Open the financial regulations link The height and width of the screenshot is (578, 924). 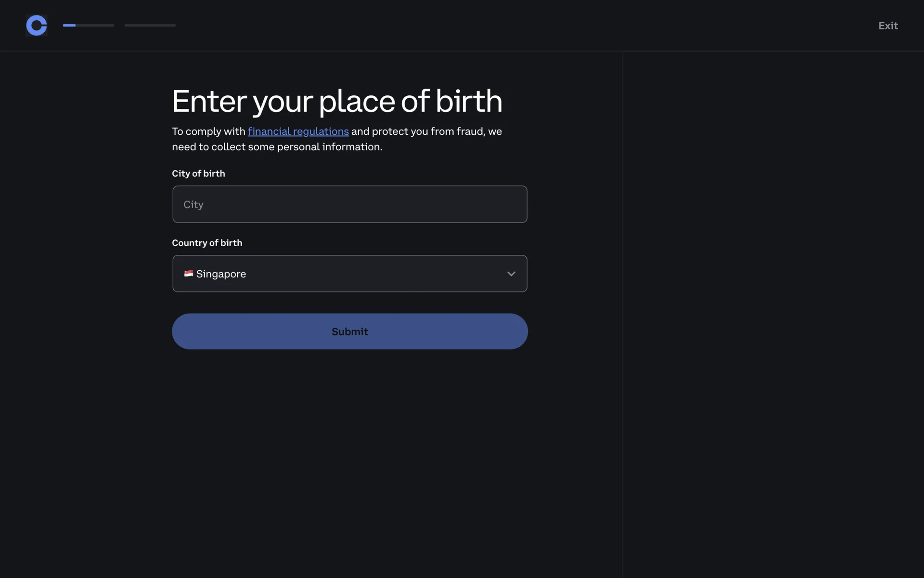(298, 131)
